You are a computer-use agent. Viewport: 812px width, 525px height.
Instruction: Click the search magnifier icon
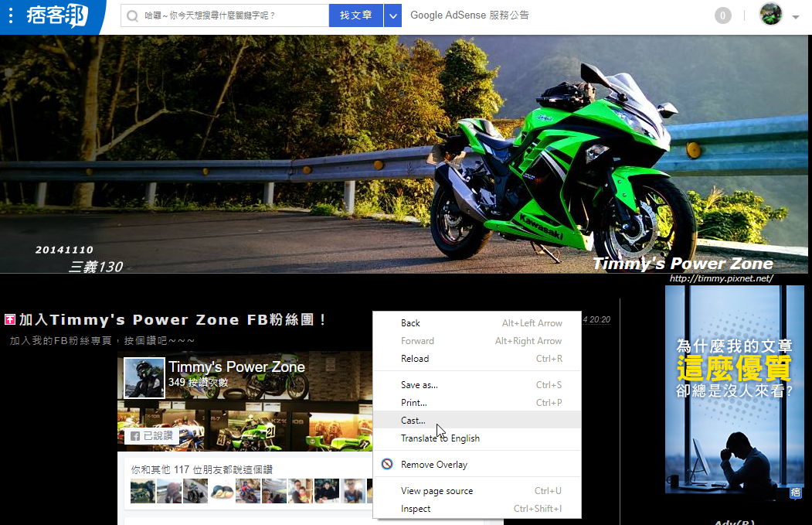(x=133, y=16)
